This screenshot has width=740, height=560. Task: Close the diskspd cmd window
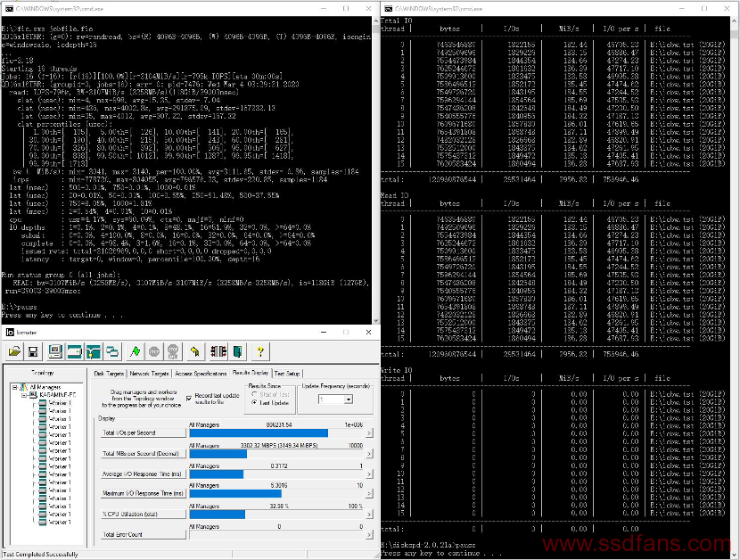point(727,9)
